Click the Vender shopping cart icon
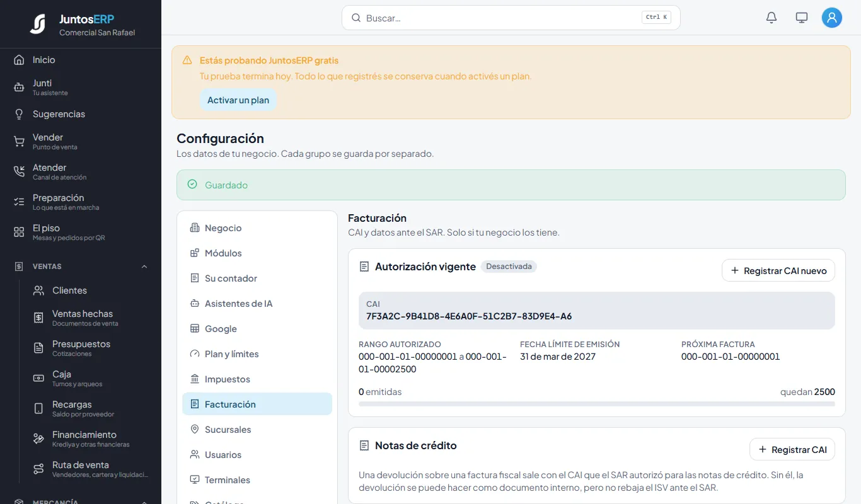Image resolution: width=861 pixels, height=504 pixels. (x=19, y=142)
